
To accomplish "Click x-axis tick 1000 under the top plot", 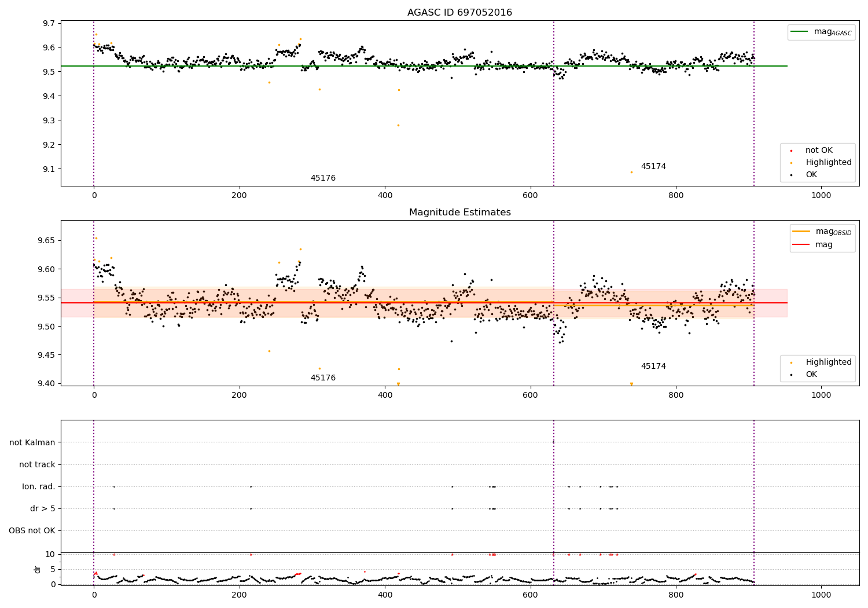I will pyautogui.click(x=821, y=196).
